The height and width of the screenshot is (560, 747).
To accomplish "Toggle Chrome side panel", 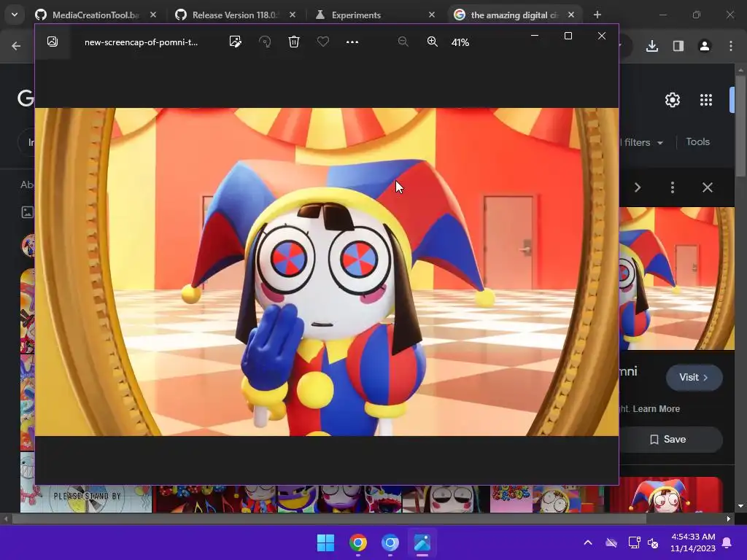I will tap(678, 46).
